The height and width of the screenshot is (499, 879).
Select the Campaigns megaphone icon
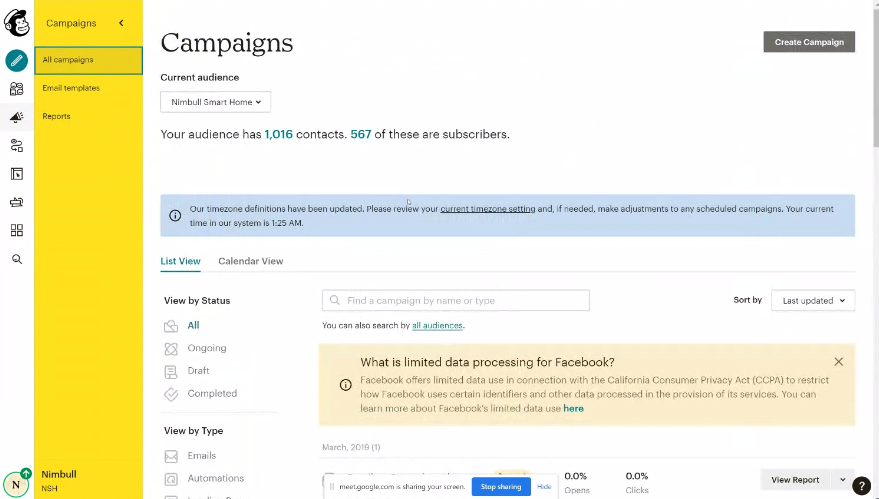(x=17, y=117)
